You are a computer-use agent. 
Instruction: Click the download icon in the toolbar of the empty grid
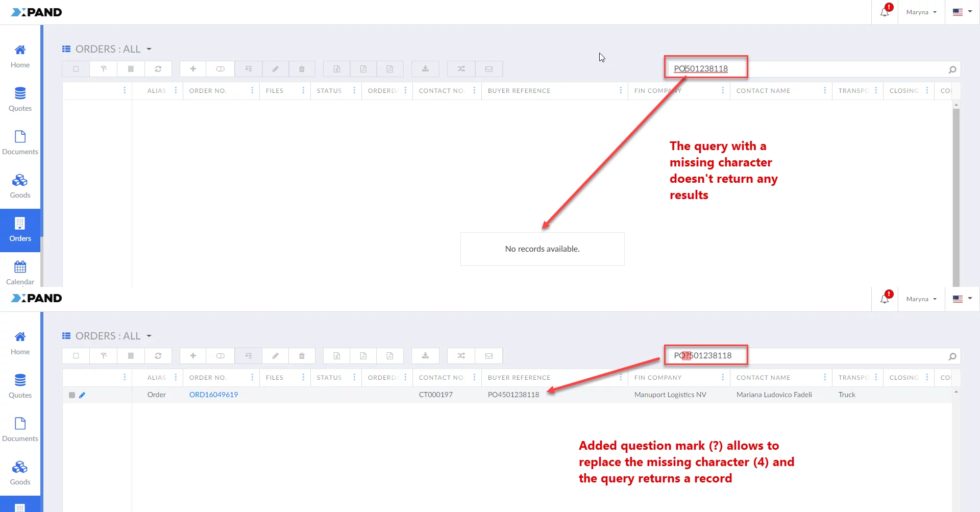coord(425,69)
